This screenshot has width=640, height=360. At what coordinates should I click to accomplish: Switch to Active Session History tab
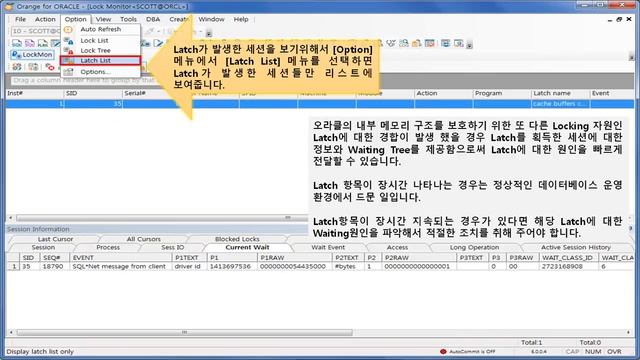tap(576, 247)
